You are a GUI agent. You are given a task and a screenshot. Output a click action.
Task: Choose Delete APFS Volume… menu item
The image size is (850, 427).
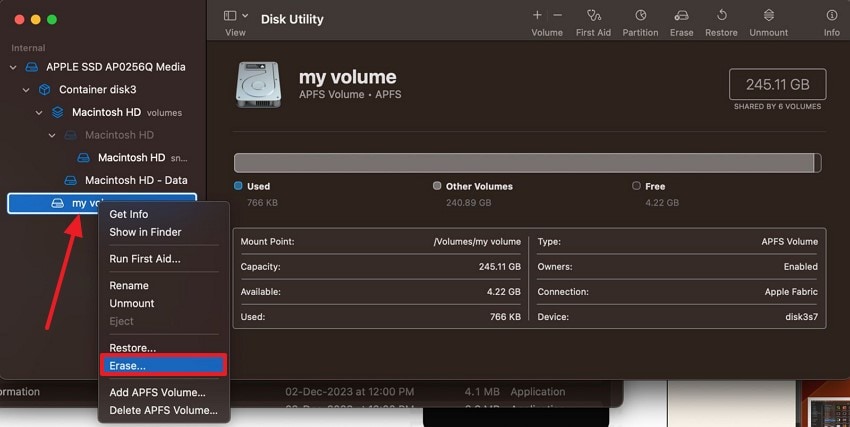[x=163, y=410]
